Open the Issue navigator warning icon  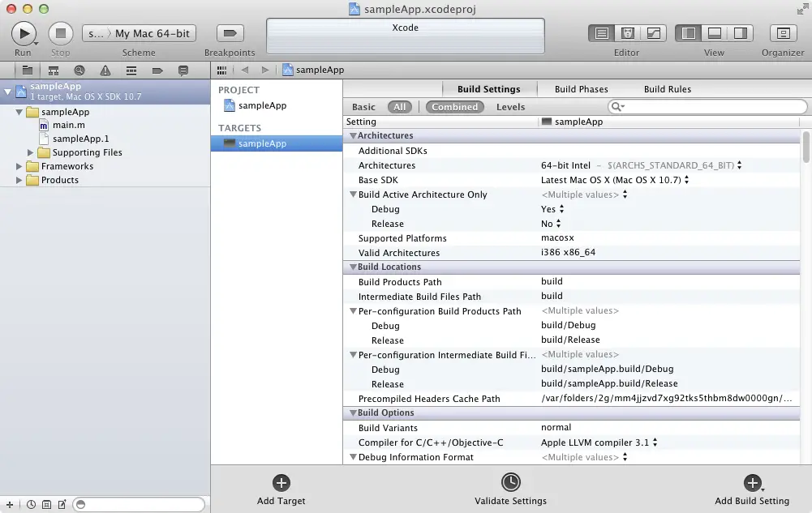pos(105,70)
